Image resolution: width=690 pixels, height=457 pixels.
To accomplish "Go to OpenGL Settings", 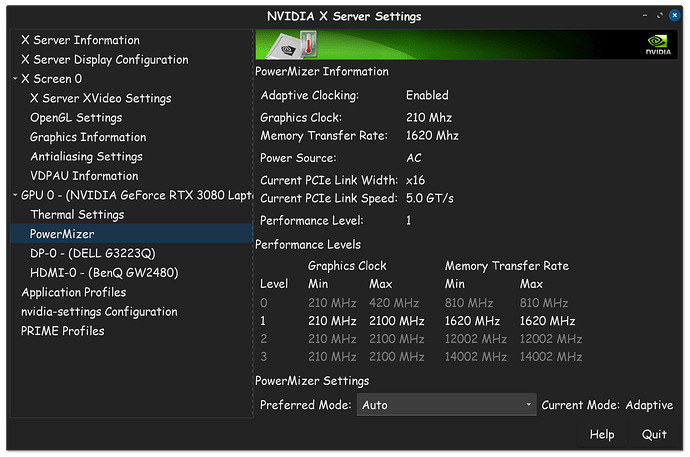I will (76, 117).
